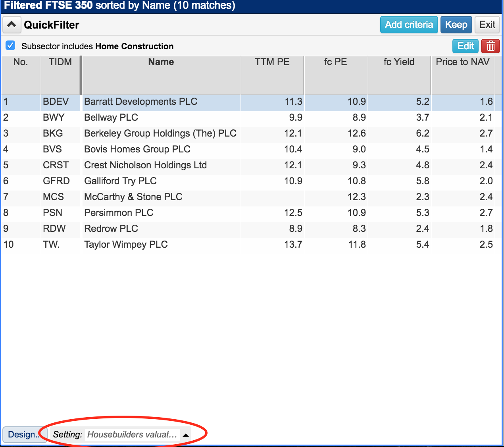The image size is (504, 447).
Task: Click Barratt Developments' TTM PE value 11.3
Action: [x=294, y=102]
